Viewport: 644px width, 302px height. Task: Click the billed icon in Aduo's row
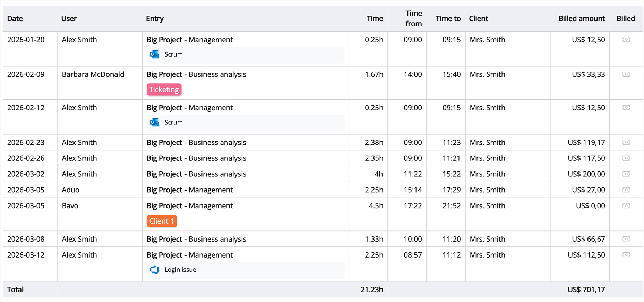point(626,190)
